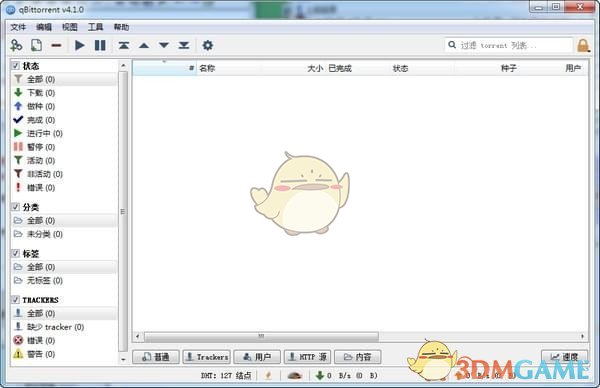Viewport: 600px width, 388px height.
Task: Select the 非活动 (0) status filter
Action: pos(64,174)
